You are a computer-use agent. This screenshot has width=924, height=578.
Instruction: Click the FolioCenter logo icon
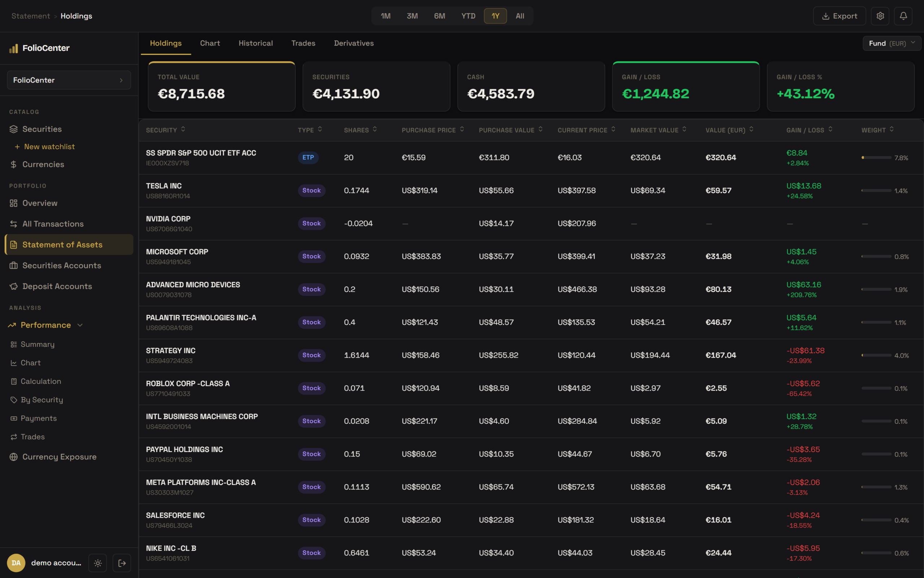14,48
